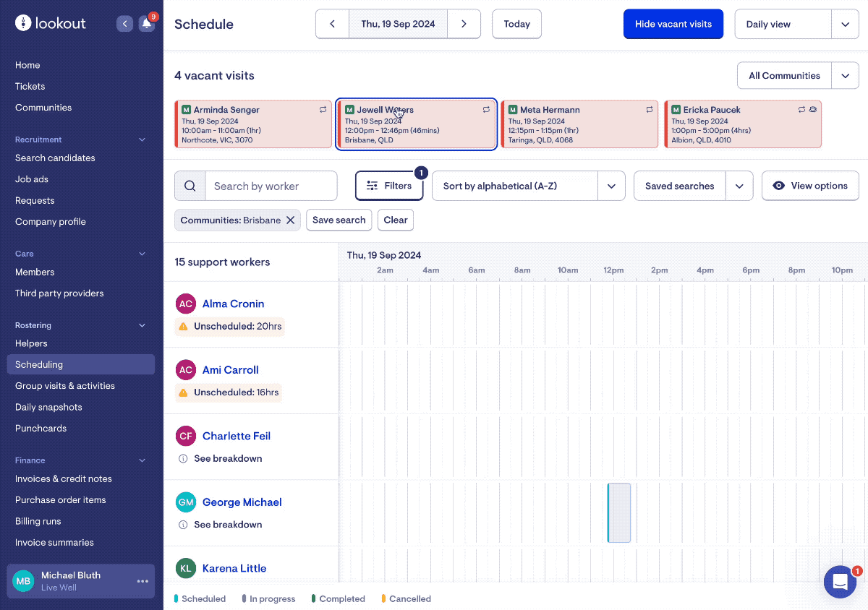Collapse sidebar with the left chevron icon

point(124,24)
